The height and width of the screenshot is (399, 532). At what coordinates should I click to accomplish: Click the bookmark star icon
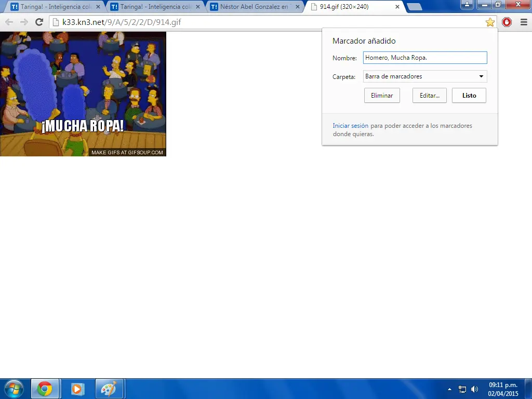coord(490,22)
